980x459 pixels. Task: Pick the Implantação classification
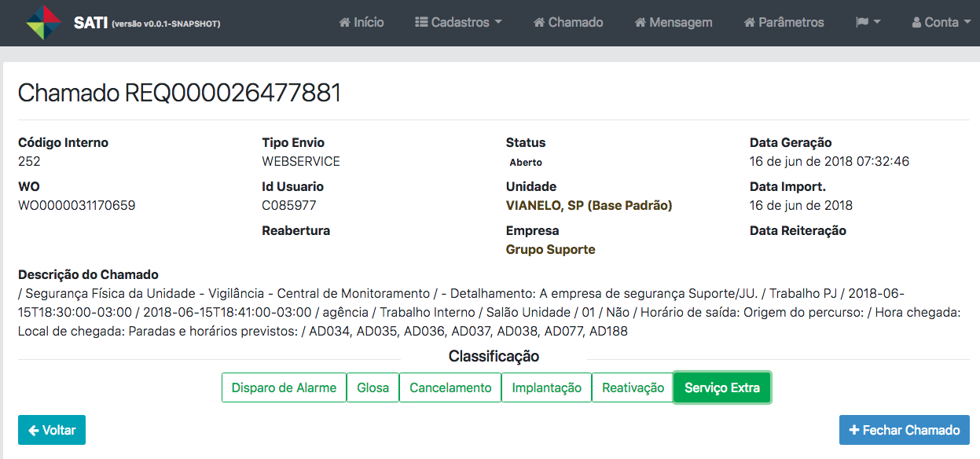(546, 387)
